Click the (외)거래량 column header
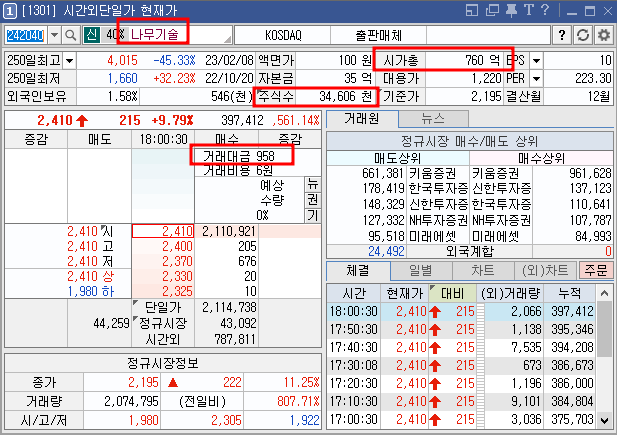 pos(510,294)
